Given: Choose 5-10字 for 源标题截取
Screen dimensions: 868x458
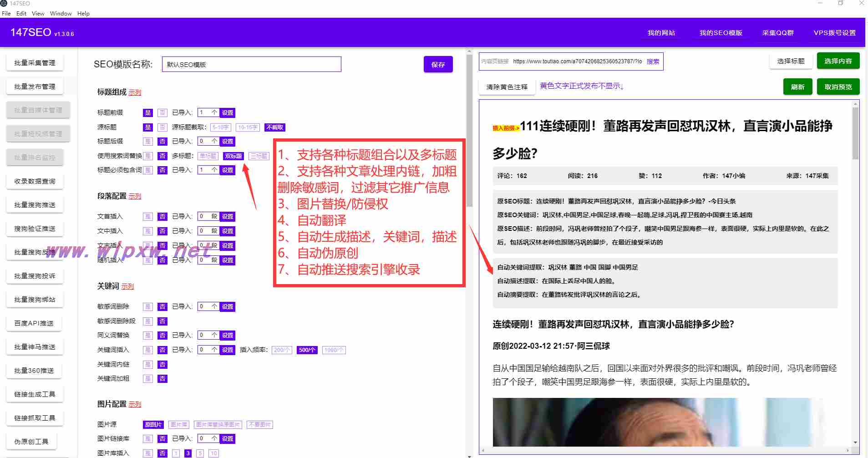Looking at the screenshot, I should pos(221,127).
